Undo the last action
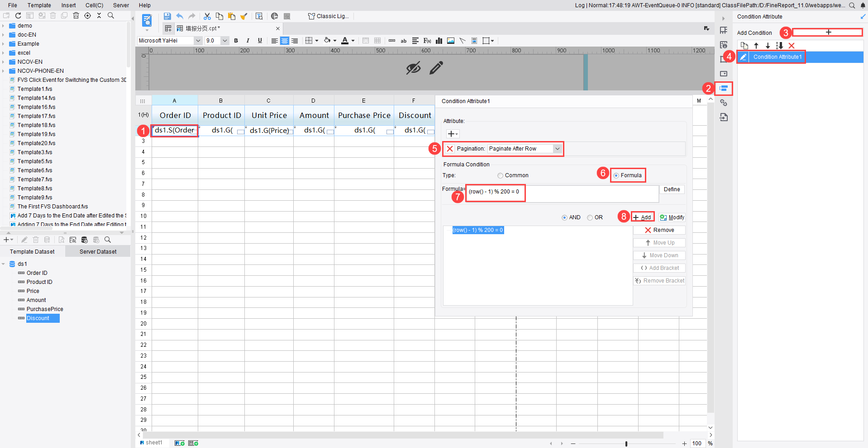This screenshot has width=868, height=448. click(180, 16)
